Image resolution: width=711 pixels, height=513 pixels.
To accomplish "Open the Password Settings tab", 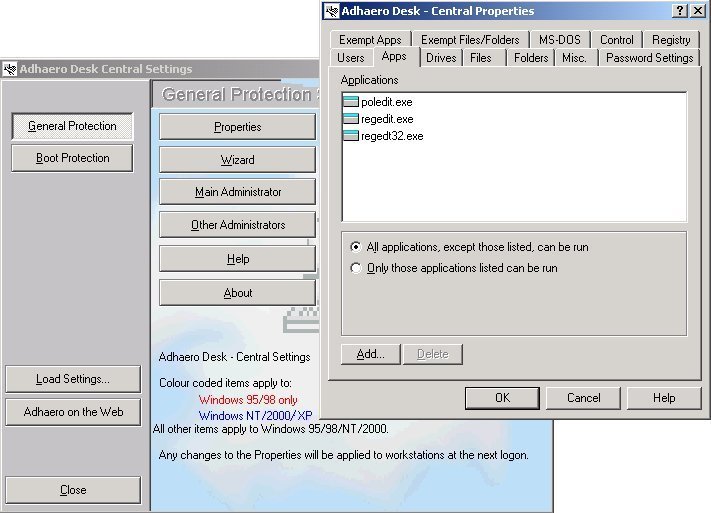I will pos(649,58).
